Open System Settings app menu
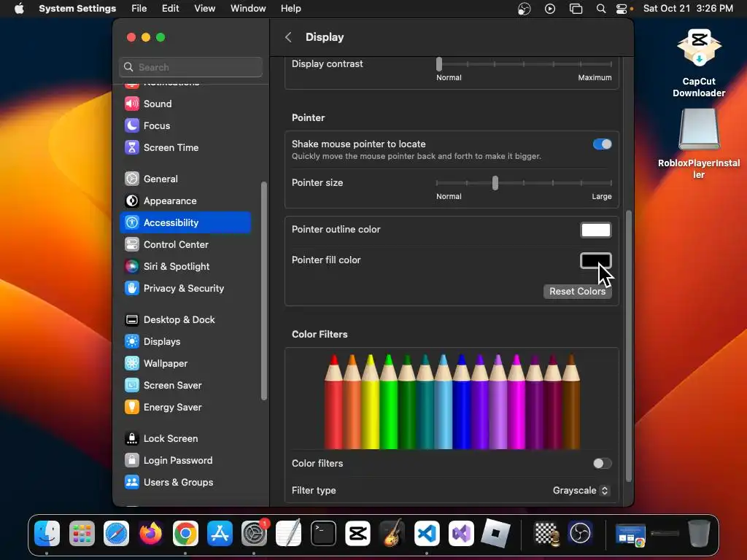 tap(77, 9)
